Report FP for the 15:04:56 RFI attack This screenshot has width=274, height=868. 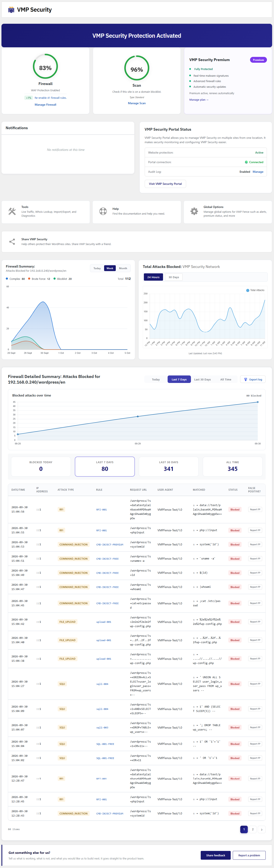point(255,509)
